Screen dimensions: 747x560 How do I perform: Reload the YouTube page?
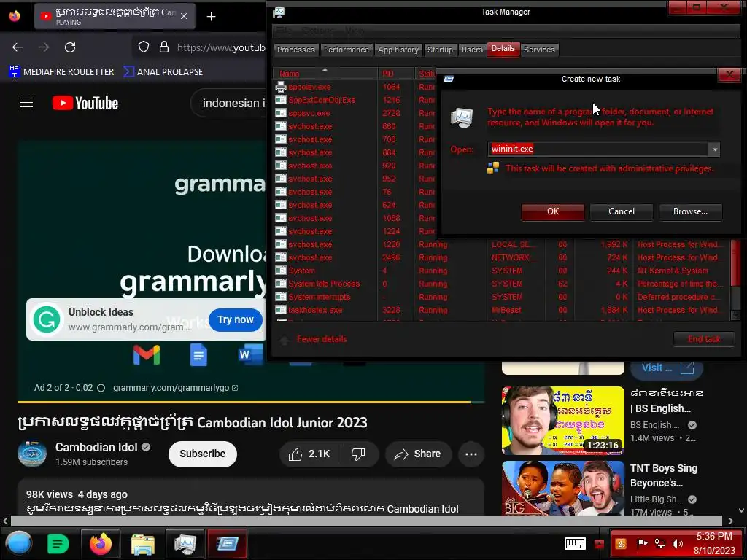click(70, 47)
